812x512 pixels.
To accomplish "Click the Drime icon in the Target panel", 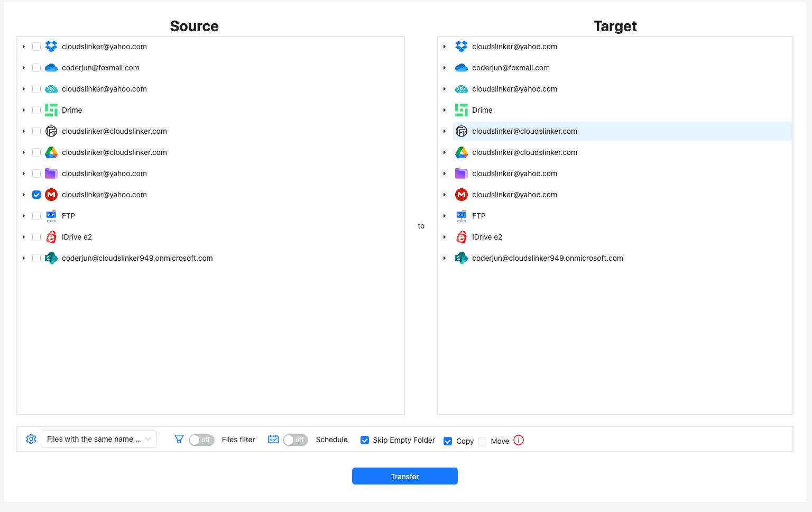I will tap(462, 110).
